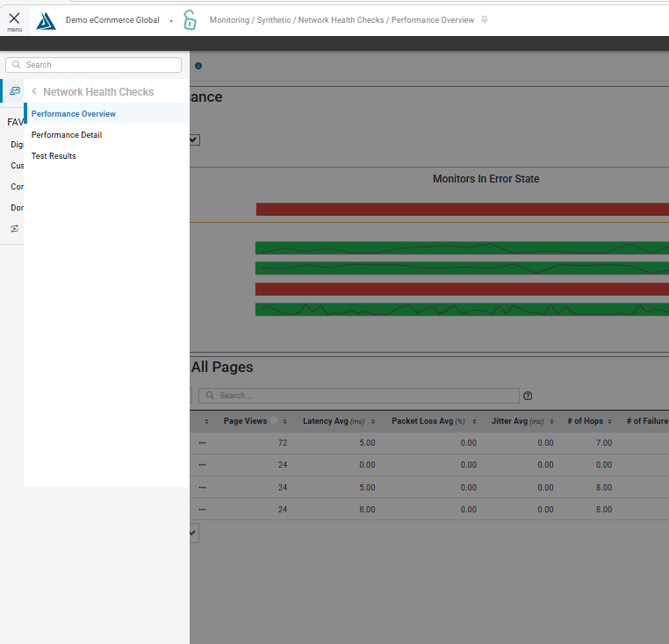669x644 pixels.
Task: Click the 72 page views cell
Action: coord(283,443)
